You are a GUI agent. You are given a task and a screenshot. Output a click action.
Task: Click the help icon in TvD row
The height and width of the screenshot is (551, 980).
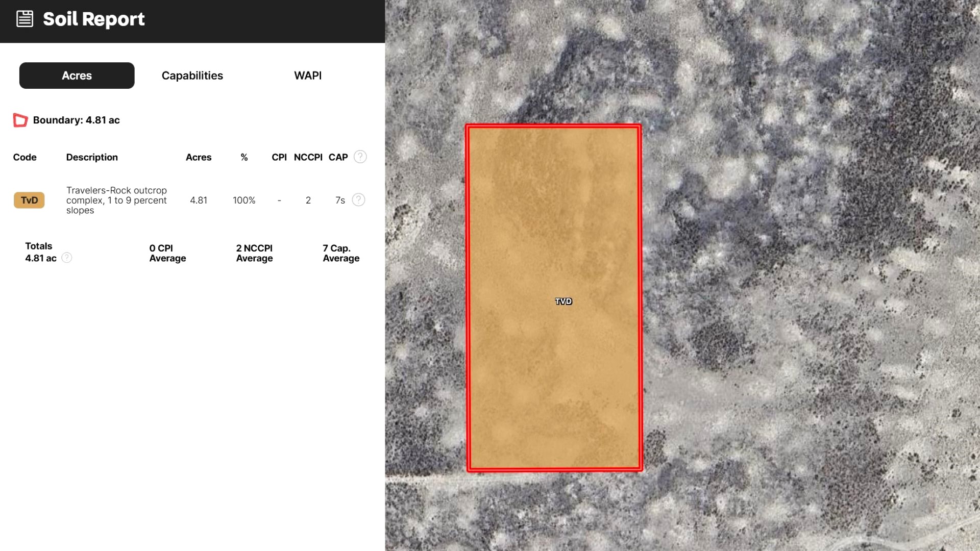(358, 200)
